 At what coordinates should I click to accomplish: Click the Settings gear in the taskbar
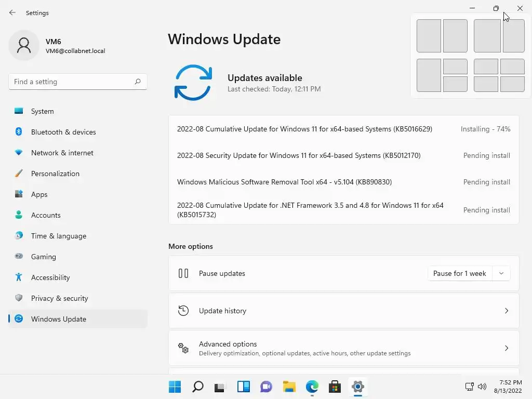[357, 387]
